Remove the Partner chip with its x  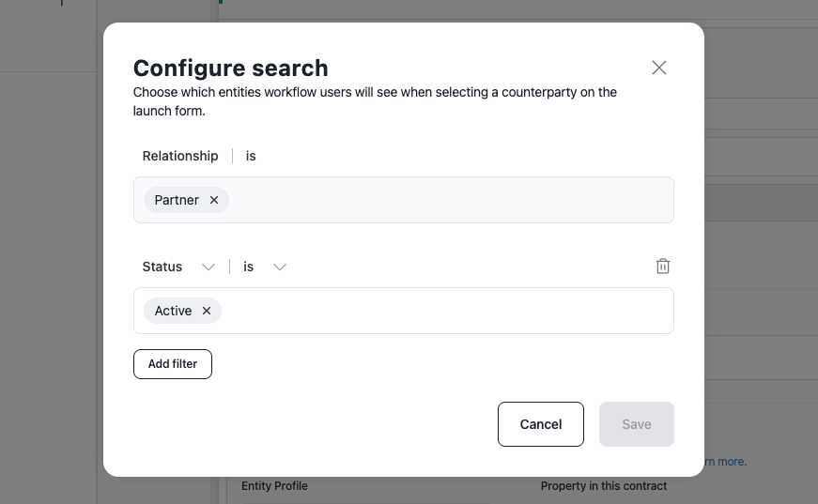(214, 200)
